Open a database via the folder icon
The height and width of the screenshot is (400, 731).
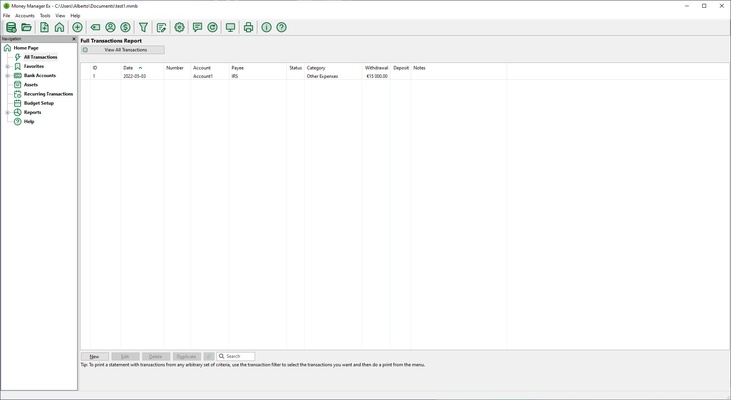(x=27, y=28)
